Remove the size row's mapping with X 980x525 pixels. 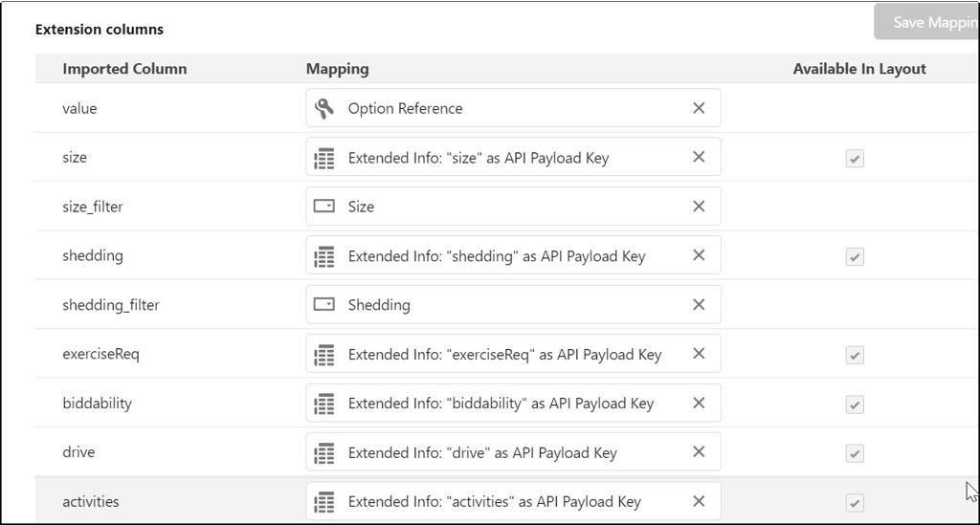pos(699,157)
